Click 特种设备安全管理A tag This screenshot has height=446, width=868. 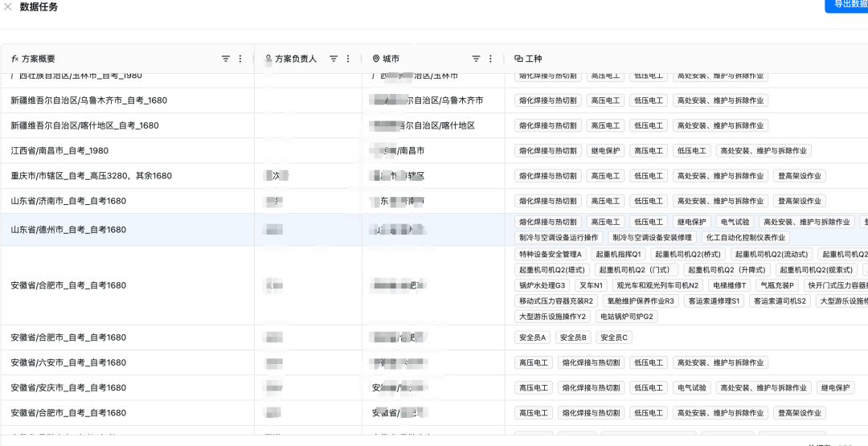551,255
